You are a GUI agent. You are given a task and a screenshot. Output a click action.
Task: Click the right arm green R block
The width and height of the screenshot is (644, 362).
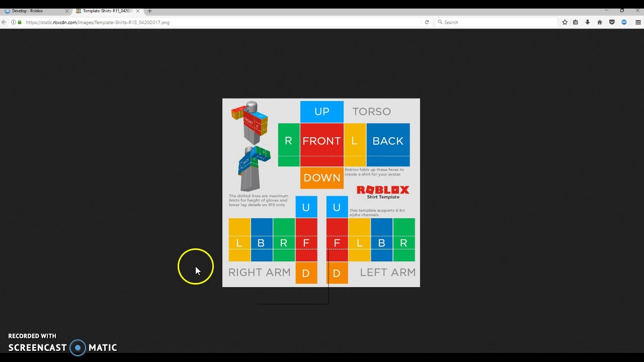[x=284, y=240]
